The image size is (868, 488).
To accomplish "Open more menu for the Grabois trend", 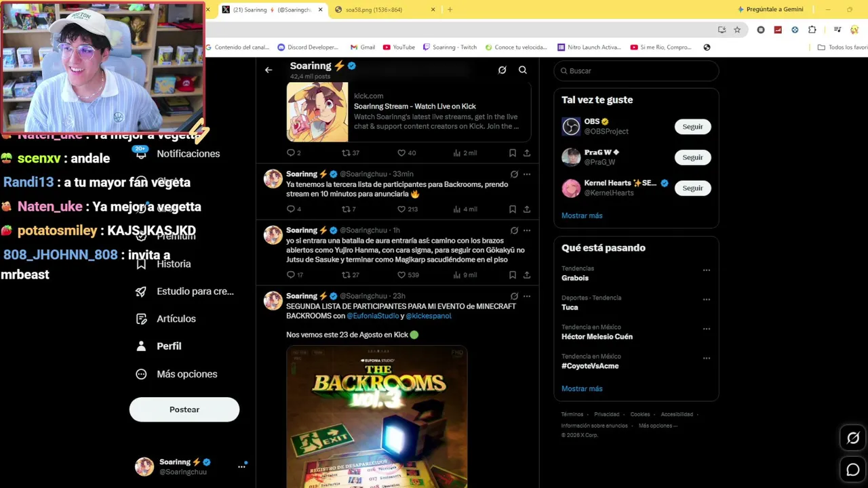I will coord(707,270).
